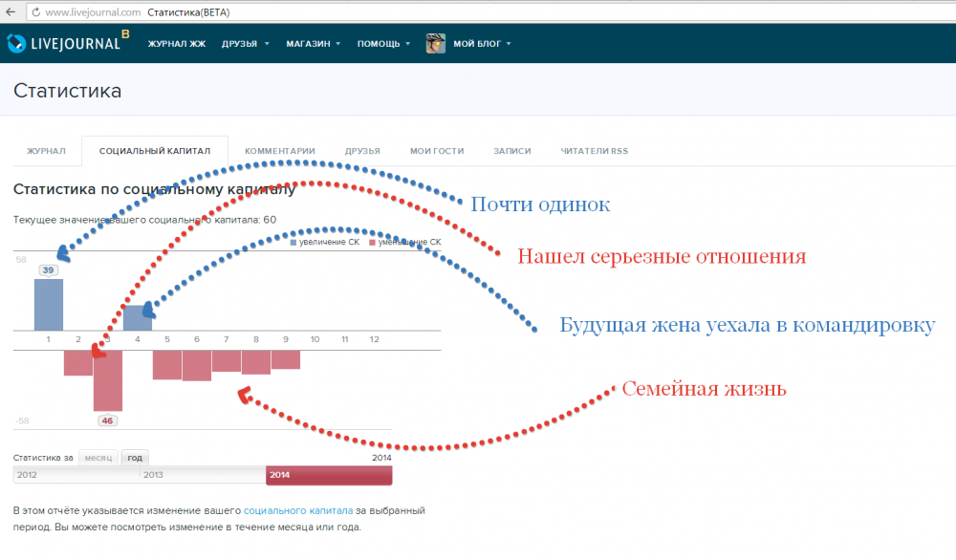
Task: Expand the «Магазин» navigation dropdown
Action: coord(313,44)
